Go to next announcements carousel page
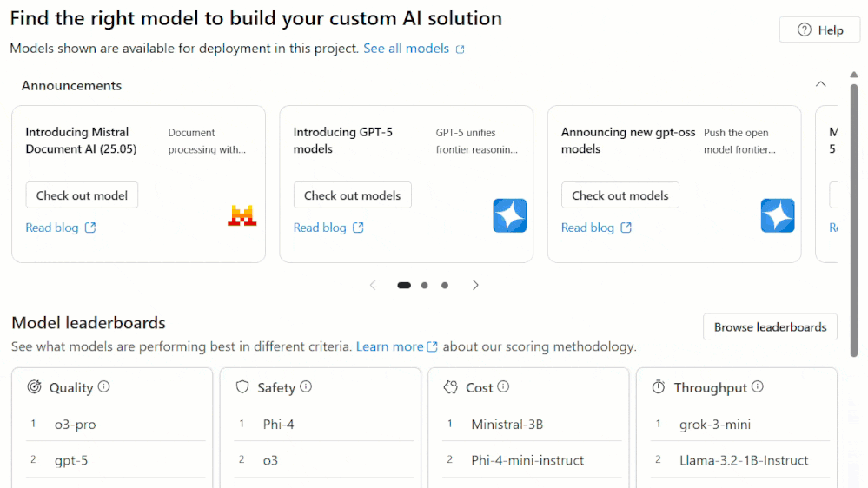868x488 pixels. (x=475, y=285)
